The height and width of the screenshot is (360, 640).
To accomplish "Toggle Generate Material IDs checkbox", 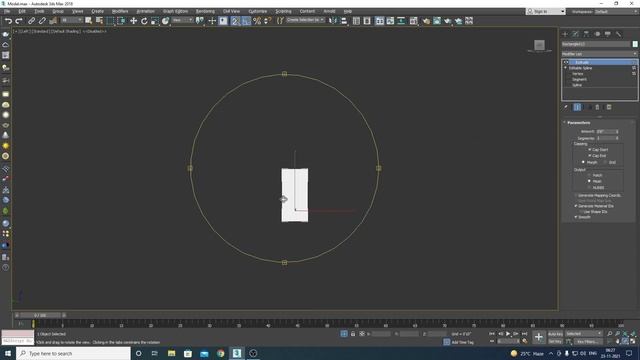I will 576,206.
